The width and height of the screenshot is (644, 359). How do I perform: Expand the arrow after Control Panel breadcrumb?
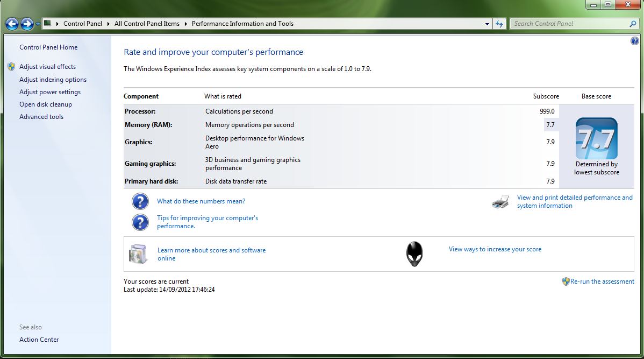click(109, 24)
